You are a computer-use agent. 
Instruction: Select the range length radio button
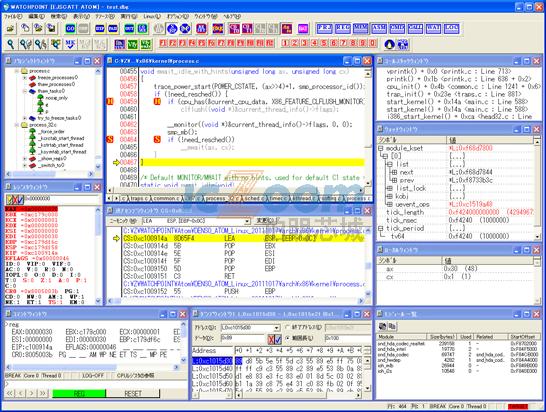(288, 338)
